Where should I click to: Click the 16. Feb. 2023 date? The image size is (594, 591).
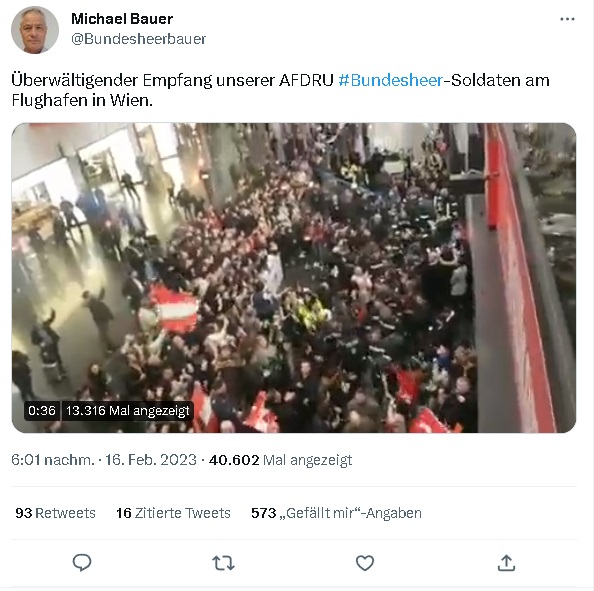(151, 460)
